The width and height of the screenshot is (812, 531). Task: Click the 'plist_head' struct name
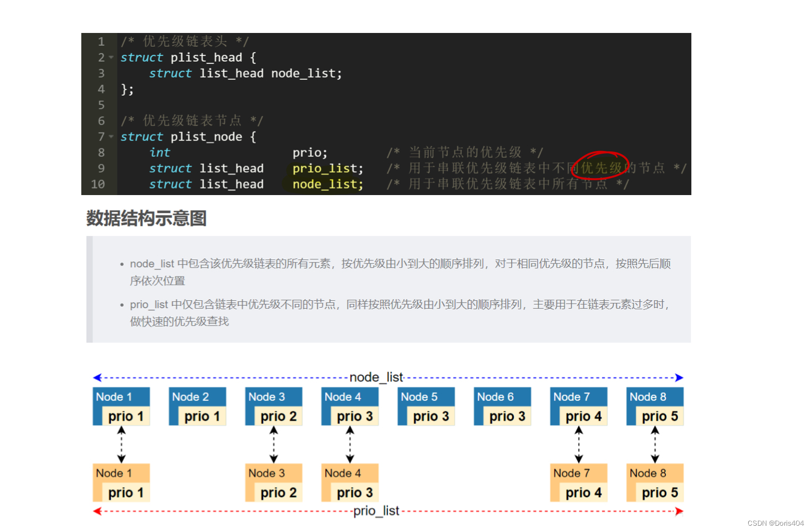[206, 57]
